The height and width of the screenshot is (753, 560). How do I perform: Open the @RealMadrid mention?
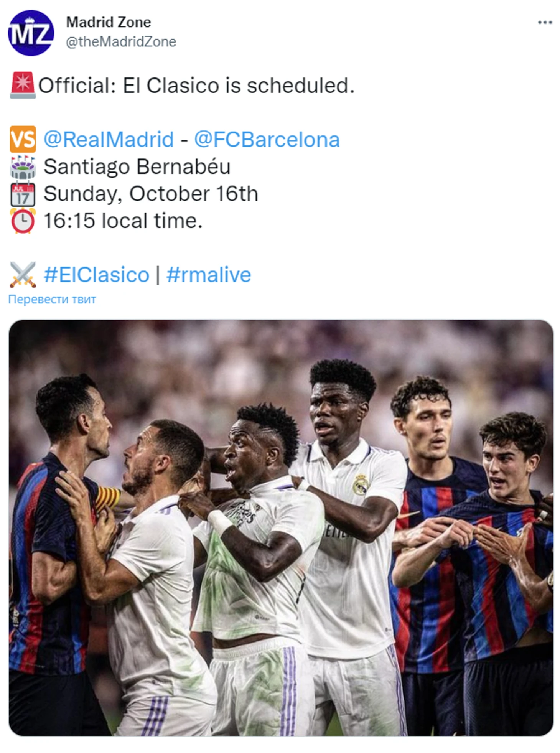point(109,139)
